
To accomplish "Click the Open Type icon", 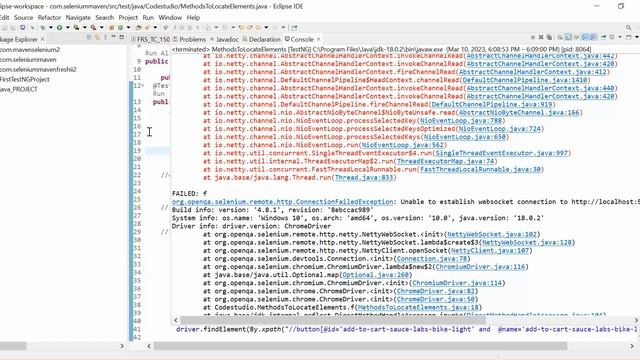I will (x=138, y=27).
